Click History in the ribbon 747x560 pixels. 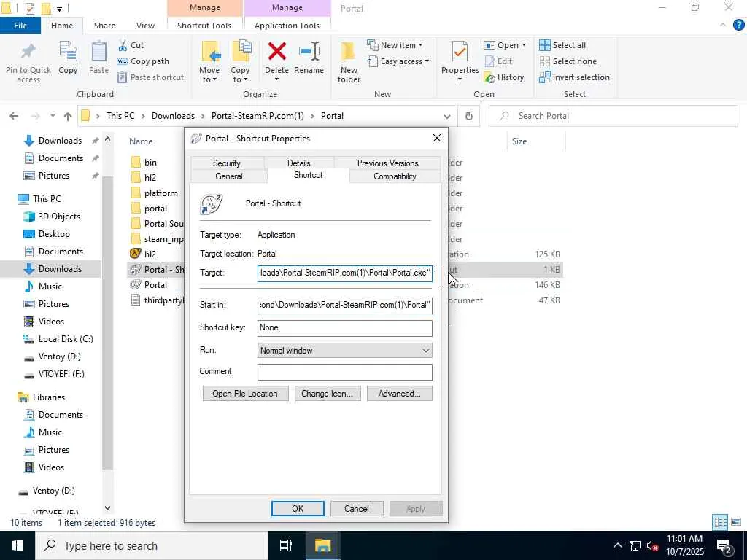pos(503,77)
